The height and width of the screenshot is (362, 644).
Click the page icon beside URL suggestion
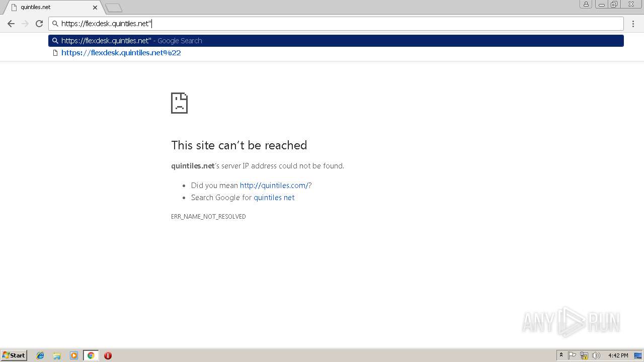pos(55,53)
